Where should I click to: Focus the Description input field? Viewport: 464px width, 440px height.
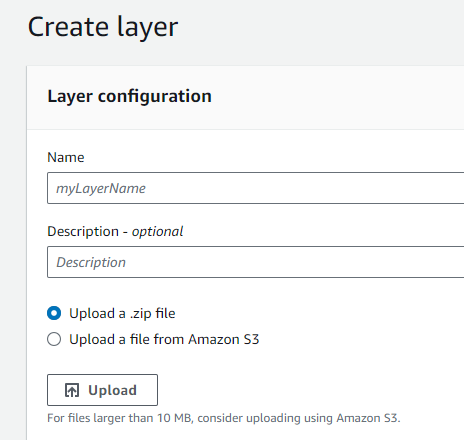click(256, 262)
